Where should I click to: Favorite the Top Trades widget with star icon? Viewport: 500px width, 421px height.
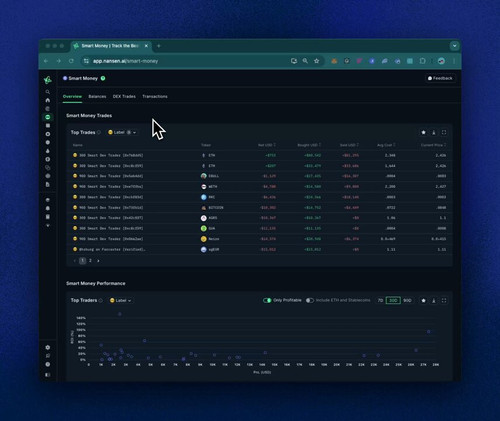[x=423, y=132]
